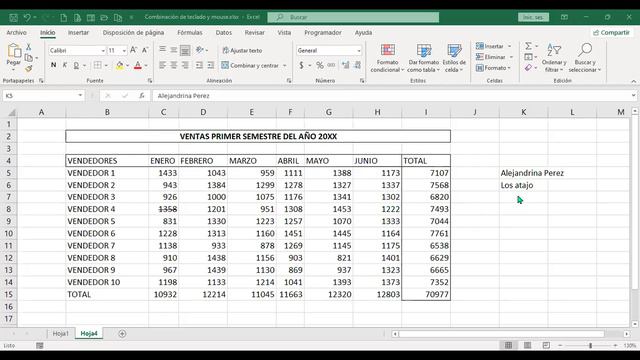
Task: Open Ordenar y filtrar
Action: pos(554,58)
